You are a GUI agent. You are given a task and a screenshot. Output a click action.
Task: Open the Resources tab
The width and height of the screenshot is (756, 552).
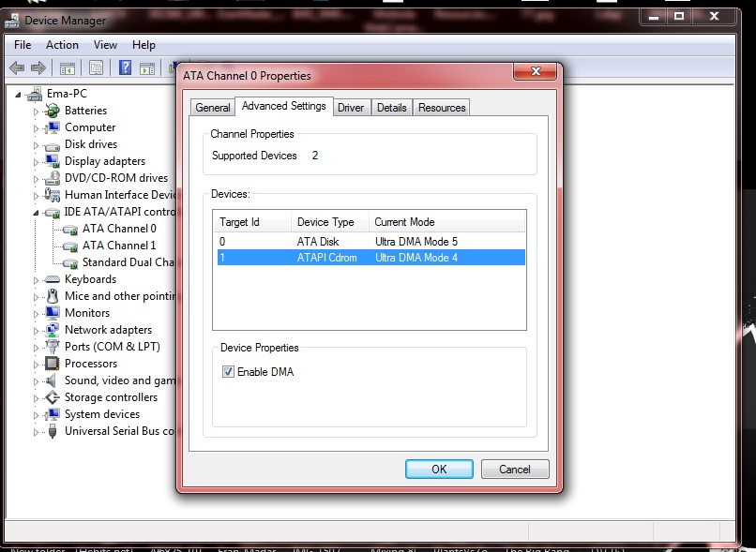pos(442,108)
